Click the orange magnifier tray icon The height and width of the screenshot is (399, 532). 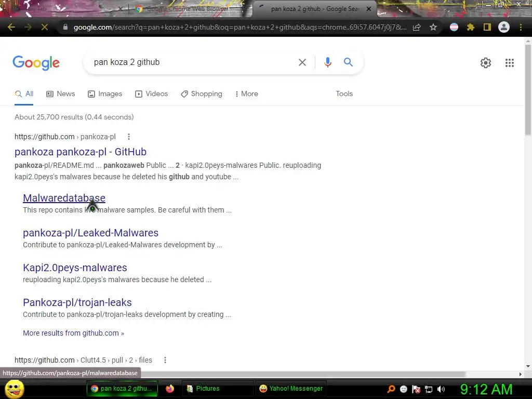coord(391,389)
